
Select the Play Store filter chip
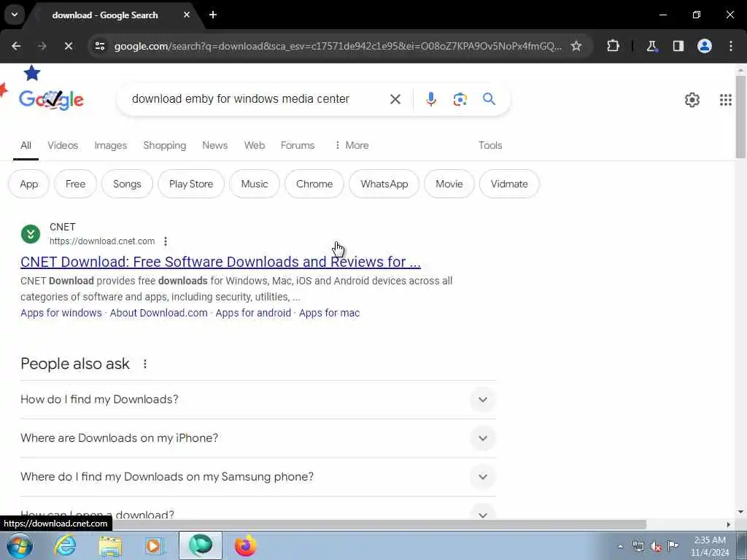(191, 184)
